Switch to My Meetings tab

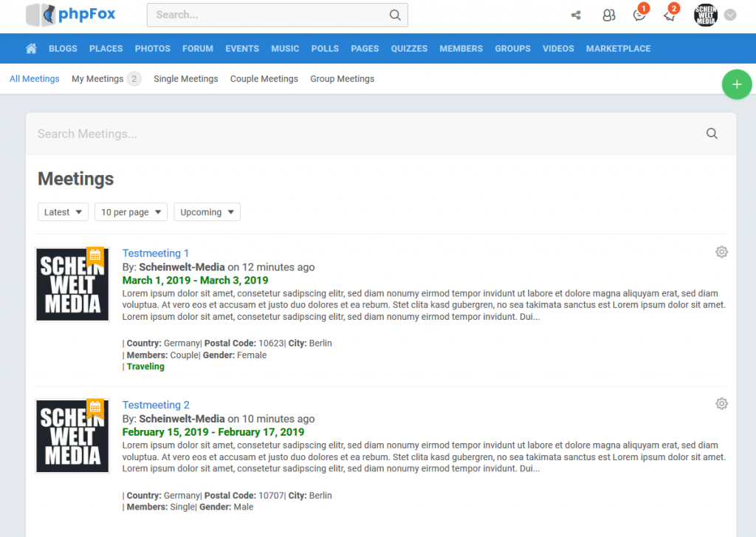(x=97, y=79)
